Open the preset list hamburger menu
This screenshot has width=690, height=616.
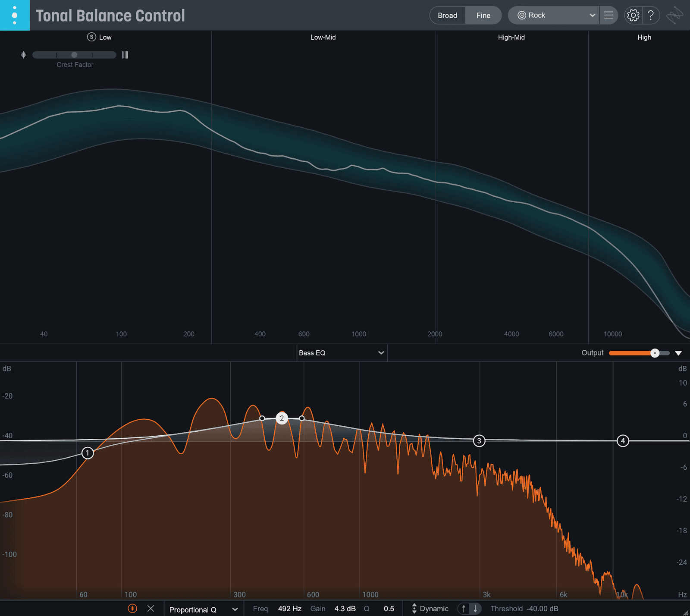point(608,15)
